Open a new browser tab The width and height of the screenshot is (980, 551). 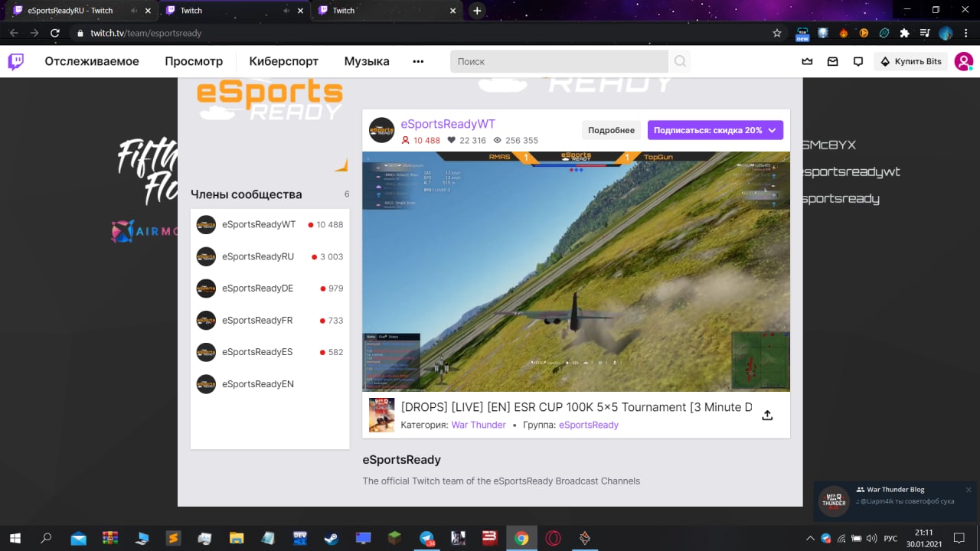477,11
